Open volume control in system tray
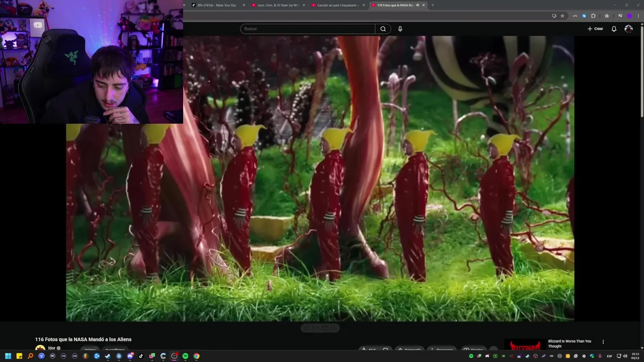The height and width of the screenshot is (362, 644). 625,356
